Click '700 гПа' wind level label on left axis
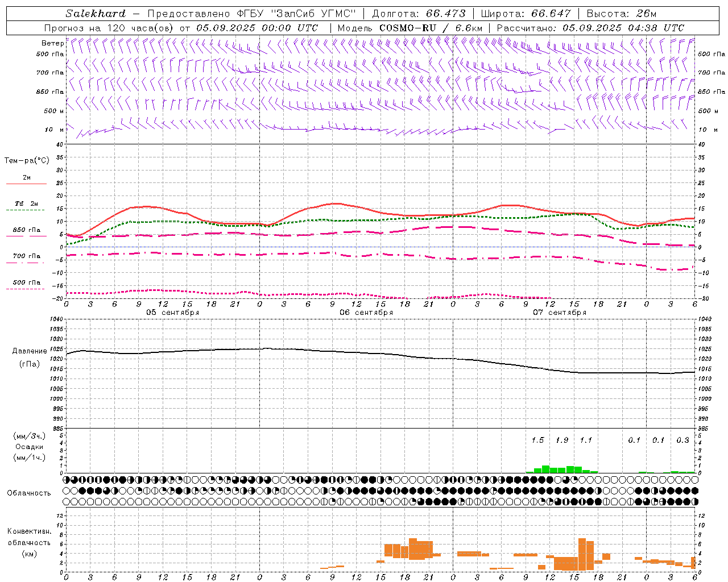 (50, 73)
